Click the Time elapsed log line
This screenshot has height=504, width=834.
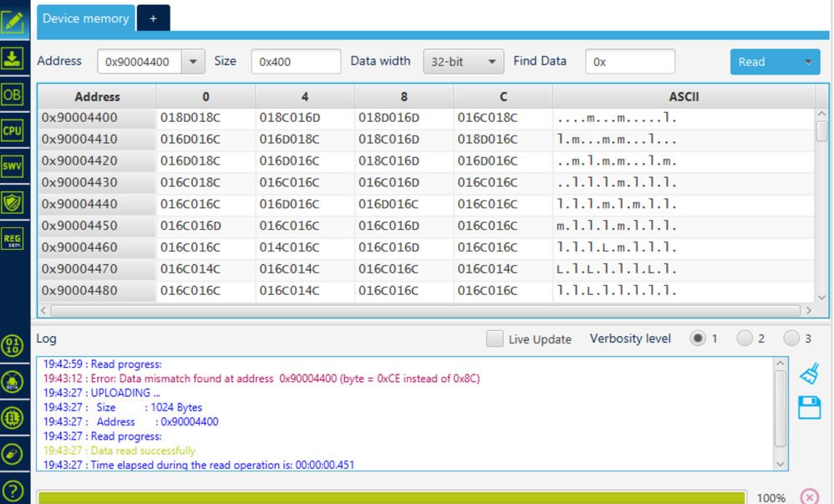(x=199, y=465)
